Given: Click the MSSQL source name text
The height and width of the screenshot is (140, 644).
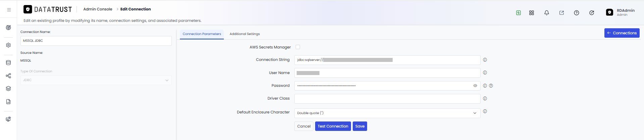Looking at the screenshot, I should [26, 61].
